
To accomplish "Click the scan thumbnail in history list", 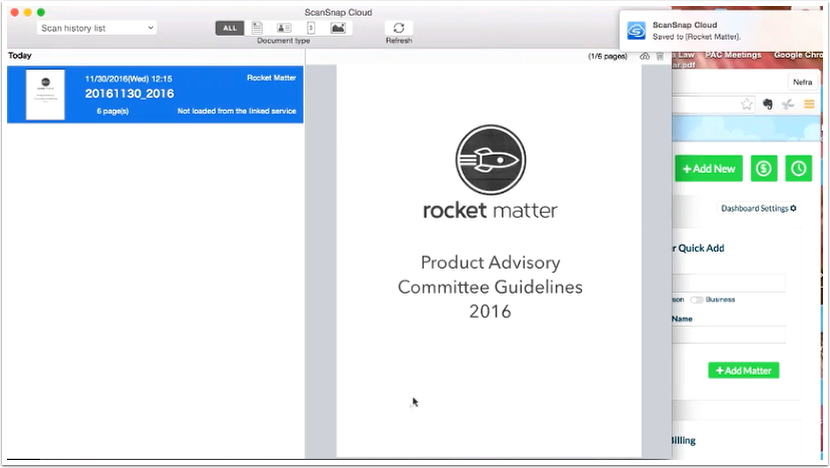I will [46, 95].
